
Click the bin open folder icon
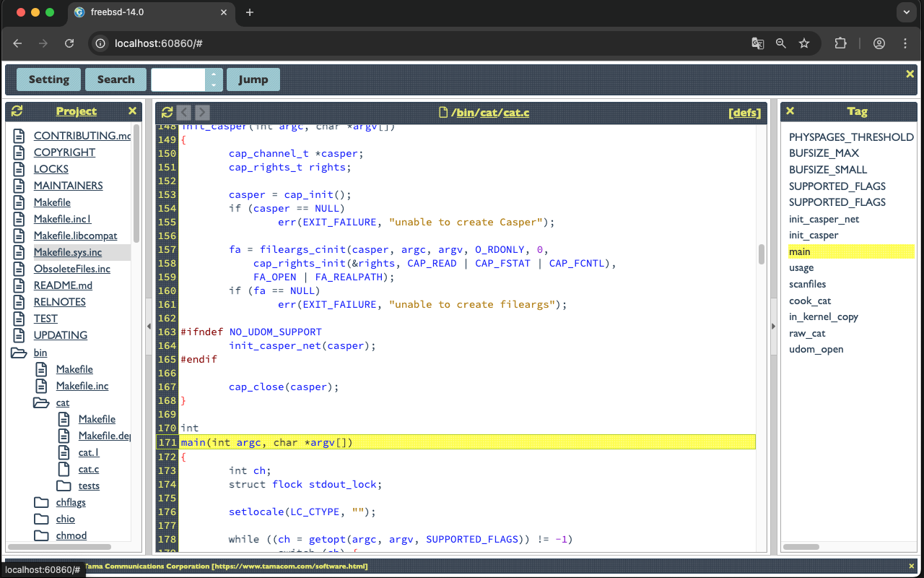tap(19, 353)
